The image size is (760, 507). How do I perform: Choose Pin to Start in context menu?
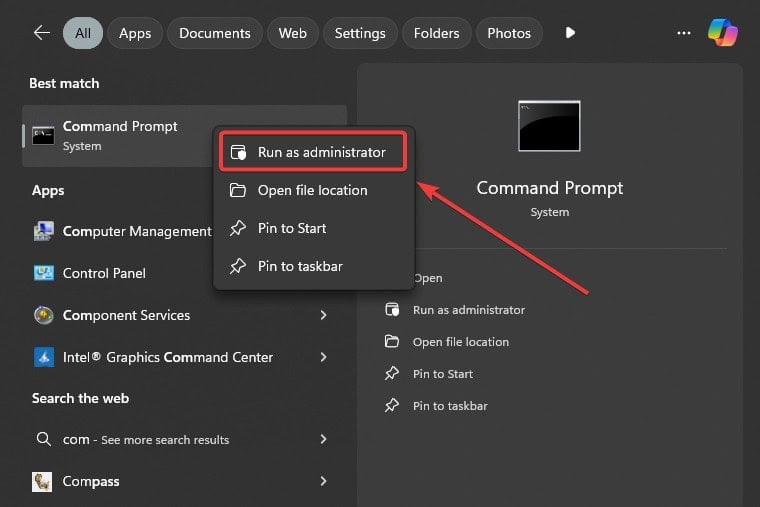(313, 228)
